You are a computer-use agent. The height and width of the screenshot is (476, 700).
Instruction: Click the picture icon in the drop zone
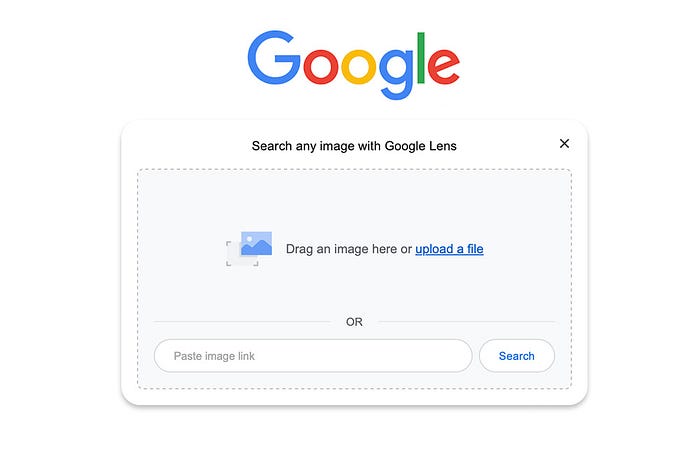coord(256,243)
